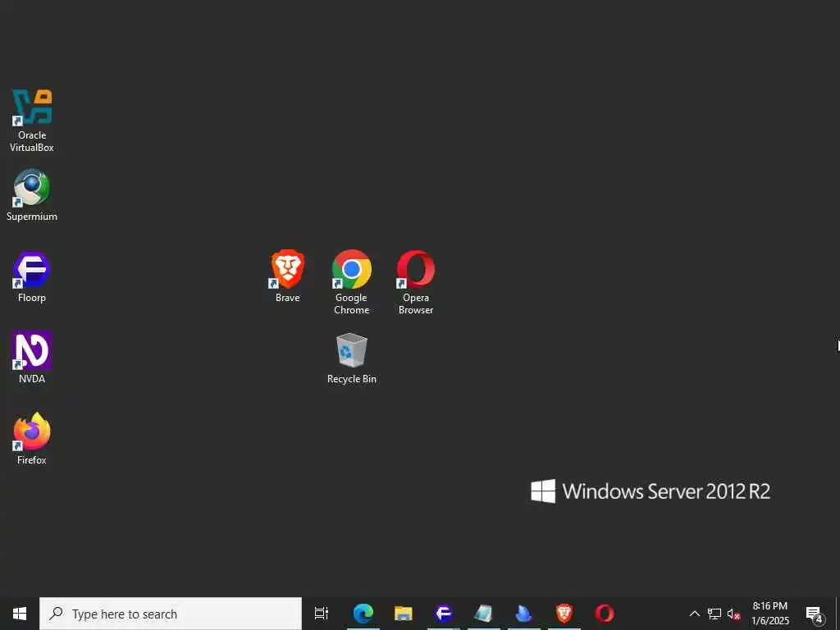The image size is (840, 630).
Task: Open Opera from the taskbar
Action: (x=605, y=614)
